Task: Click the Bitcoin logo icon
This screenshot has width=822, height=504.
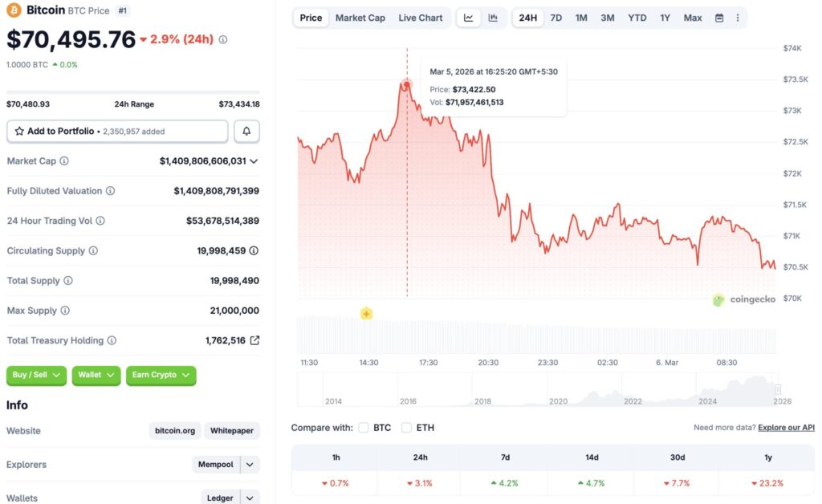Action: point(14,10)
